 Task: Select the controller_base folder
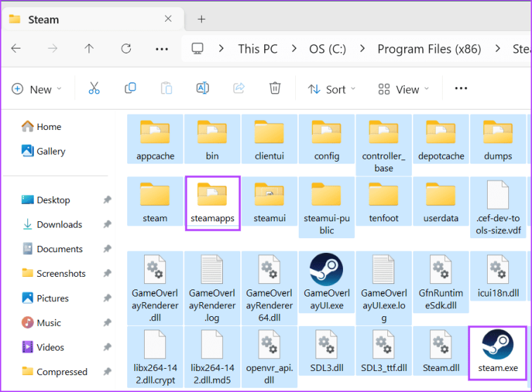pos(384,145)
